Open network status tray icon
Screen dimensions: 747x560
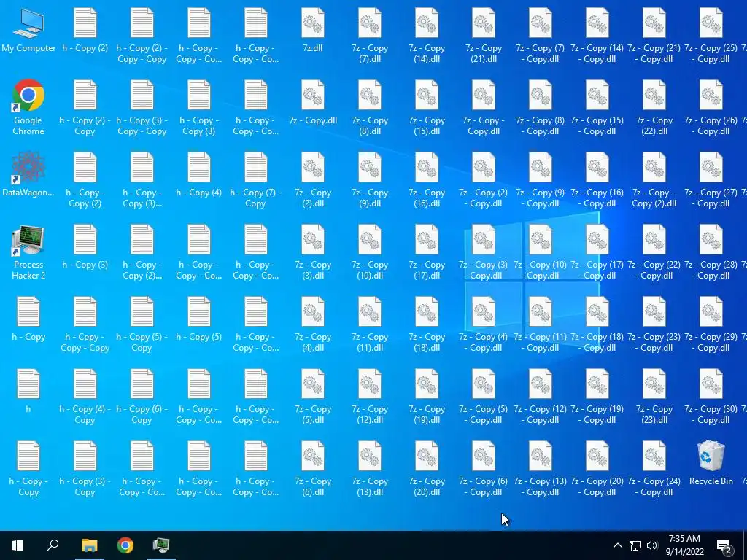635,545
